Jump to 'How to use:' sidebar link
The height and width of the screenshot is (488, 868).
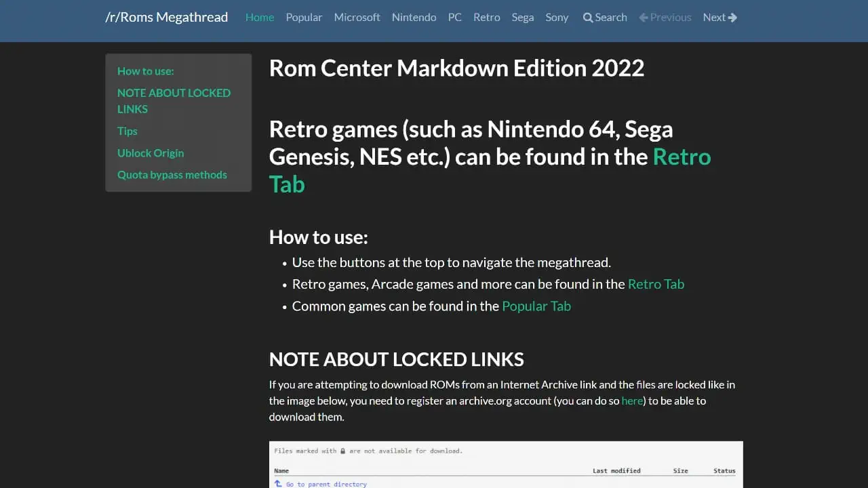pos(146,70)
